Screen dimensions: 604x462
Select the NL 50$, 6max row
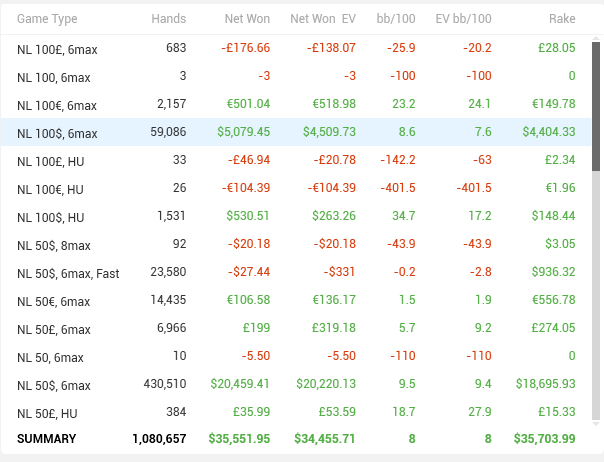pyautogui.click(x=296, y=384)
